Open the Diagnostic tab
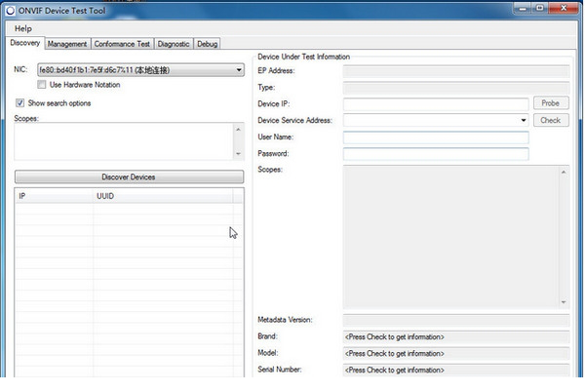Screen dimensions: 585x392 pyautogui.click(x=174, y=44)
